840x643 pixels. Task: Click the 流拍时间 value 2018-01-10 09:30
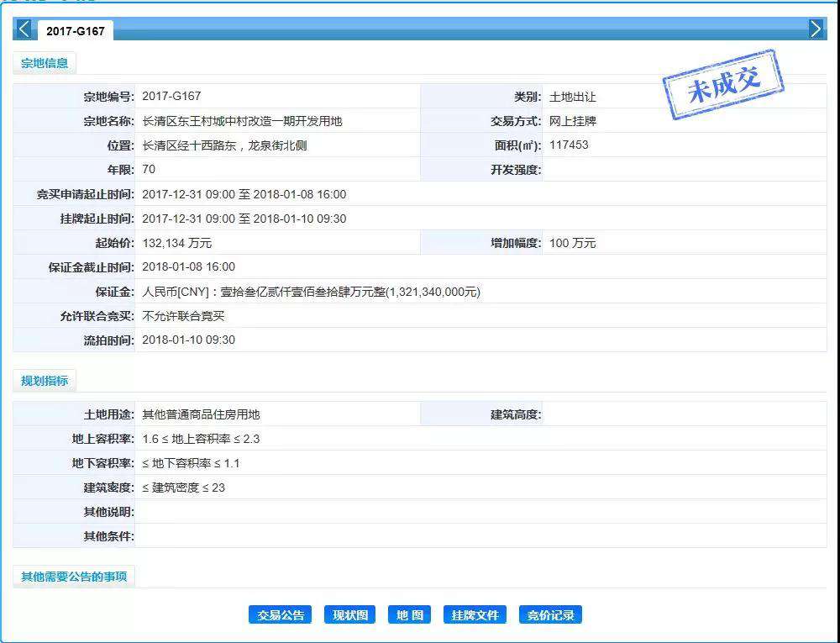tap(188, 340)
